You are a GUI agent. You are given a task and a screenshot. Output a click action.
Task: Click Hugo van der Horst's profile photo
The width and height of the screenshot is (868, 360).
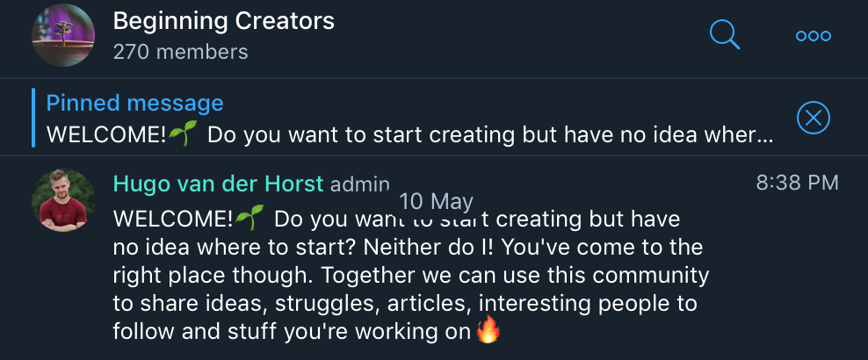click(63, 201)
